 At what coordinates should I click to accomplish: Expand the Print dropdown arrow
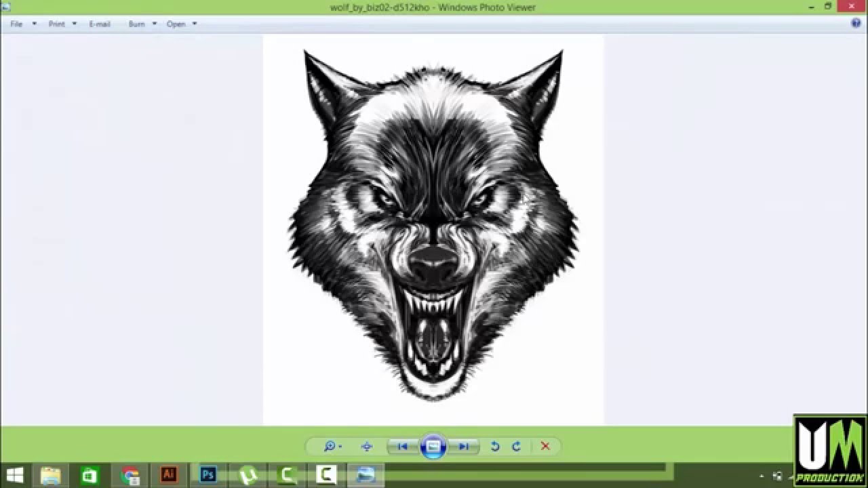coord(73,24)
